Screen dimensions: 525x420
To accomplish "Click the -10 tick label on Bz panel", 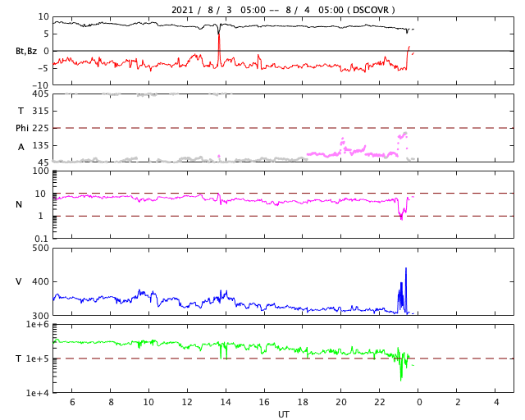I will 40,85.
